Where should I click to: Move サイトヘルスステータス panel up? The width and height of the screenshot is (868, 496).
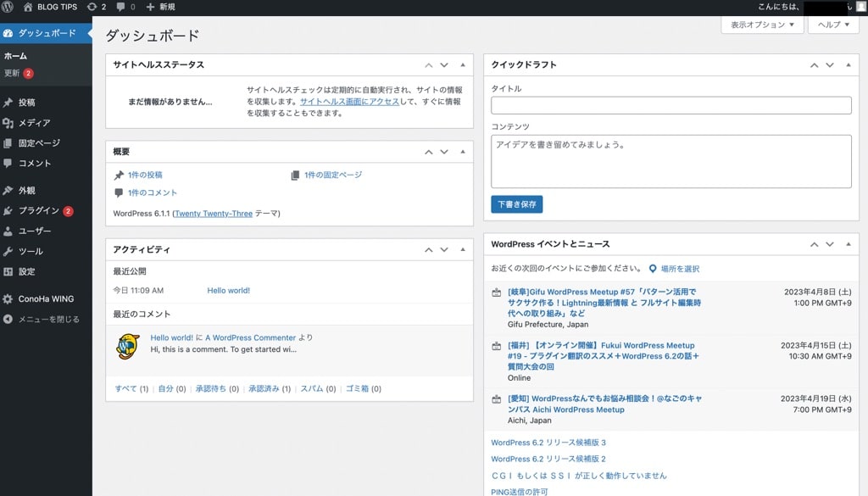pyautogui.click(x=428, y=64)
